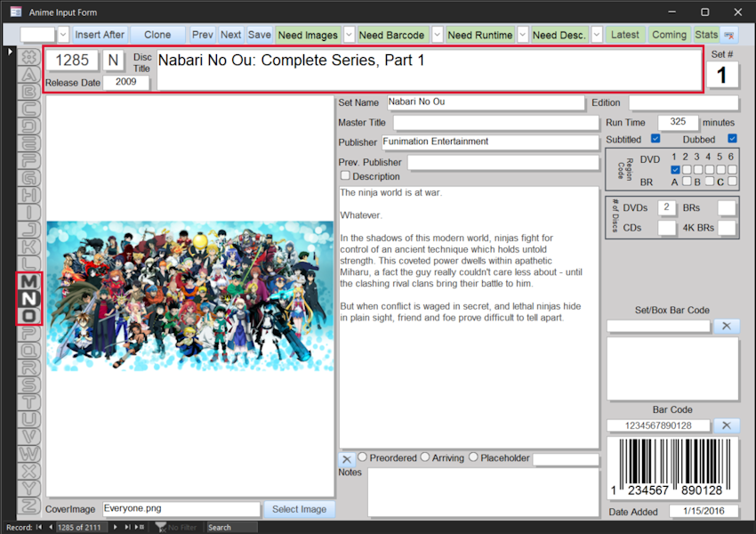Jump to titles starting with letter P
The width and height of the screenshot is (756, 534).
coord(29,334)
